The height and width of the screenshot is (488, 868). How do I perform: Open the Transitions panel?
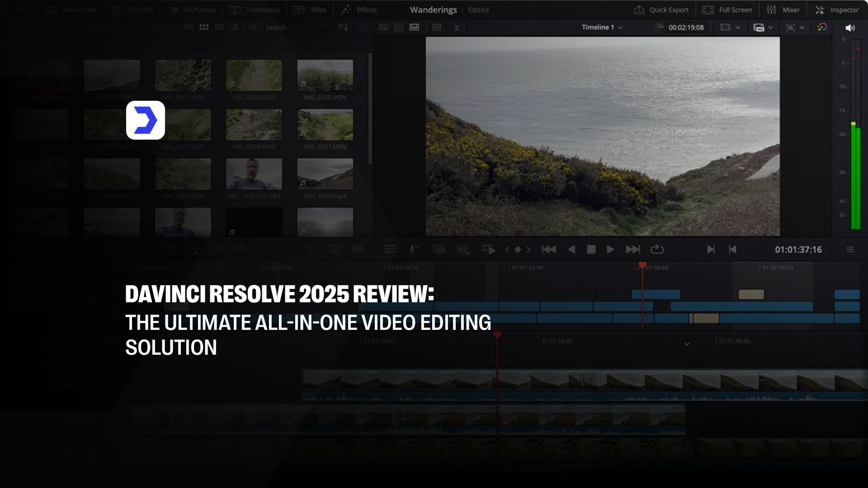tap(255, 10)
